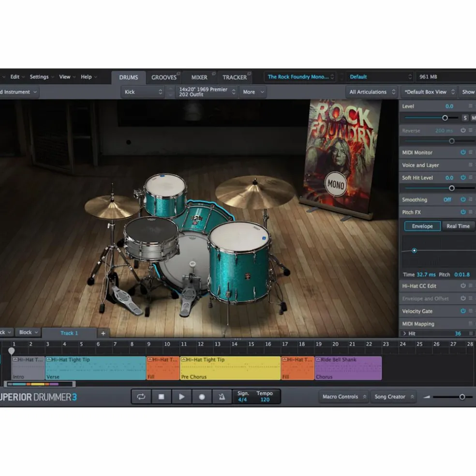Click the Level slider handle

pos(445,118)
